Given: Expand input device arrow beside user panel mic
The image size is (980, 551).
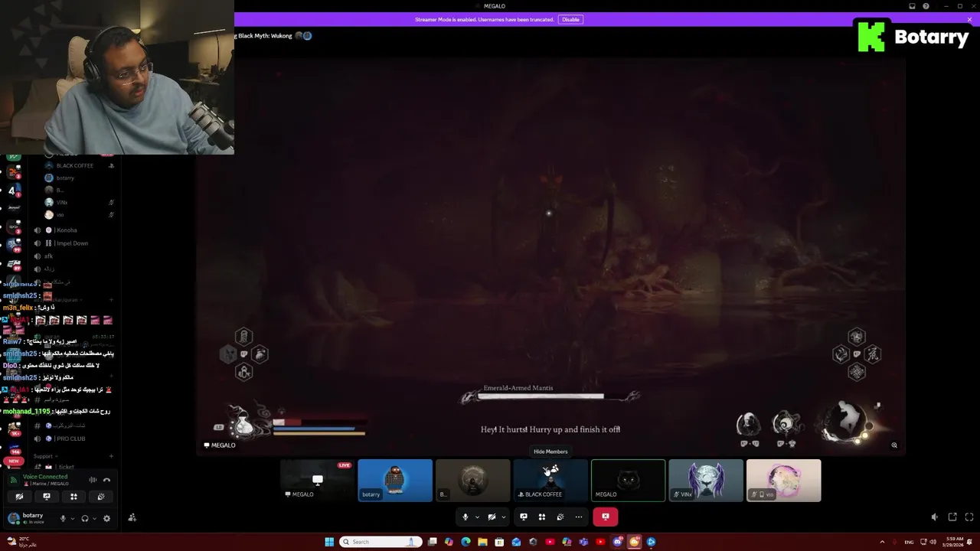Looking at the screenshot, I should (73, 518).
